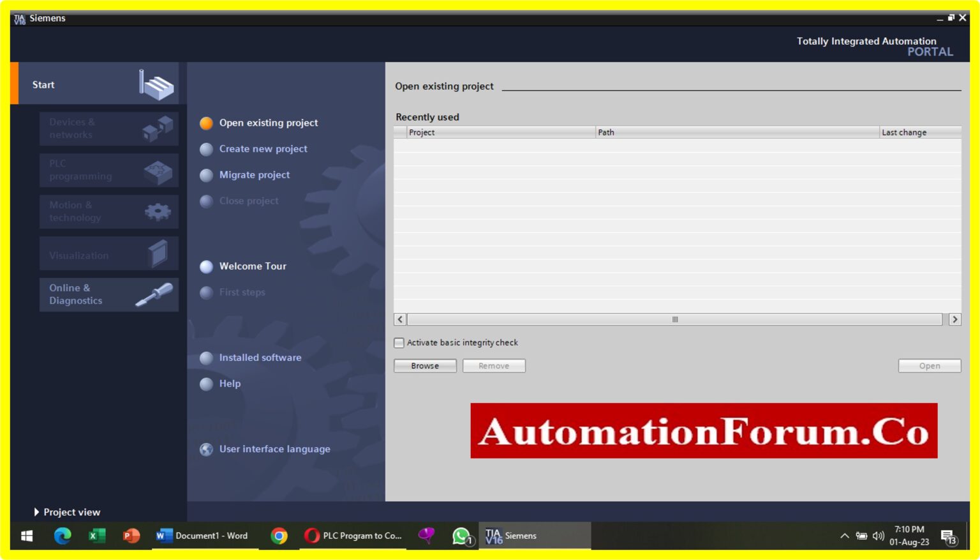Open WhatsApp from the taskbar
980x560 pixels.
(461, 536)
